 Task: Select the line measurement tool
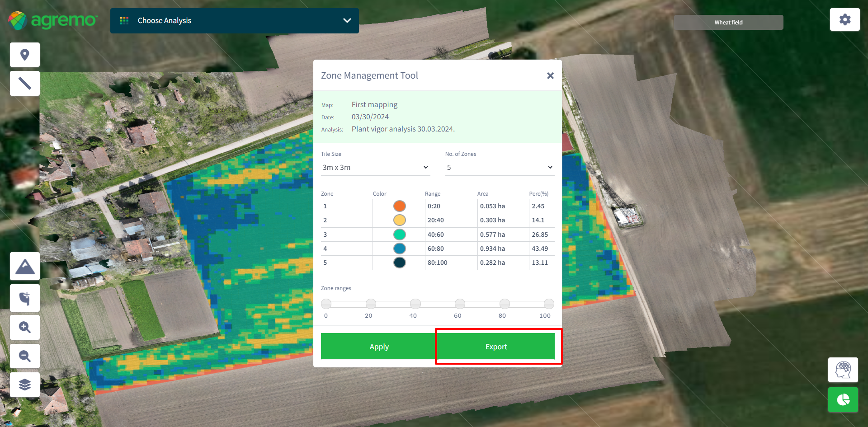coord(25,83)
